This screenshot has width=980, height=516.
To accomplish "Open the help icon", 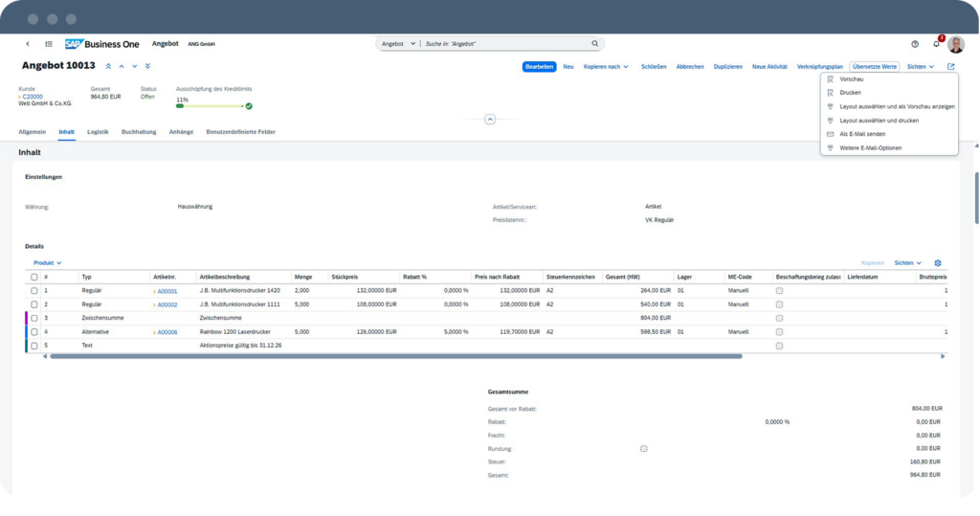I will [915, 44].
